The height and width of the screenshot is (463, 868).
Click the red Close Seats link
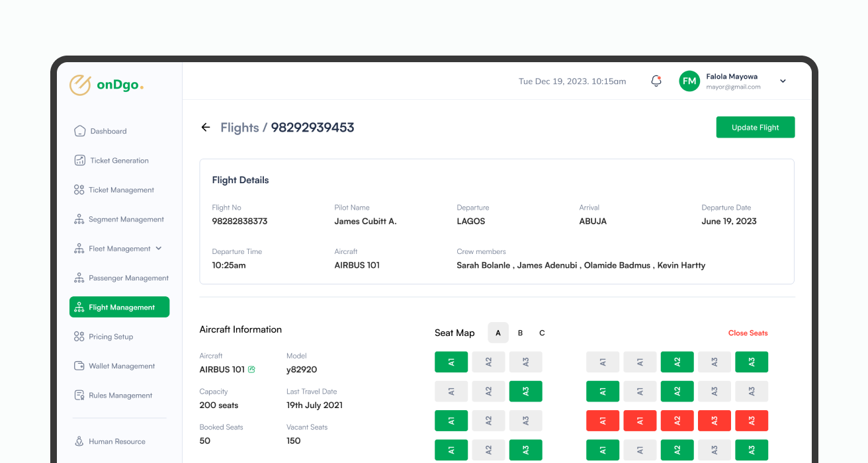[748, 333]
